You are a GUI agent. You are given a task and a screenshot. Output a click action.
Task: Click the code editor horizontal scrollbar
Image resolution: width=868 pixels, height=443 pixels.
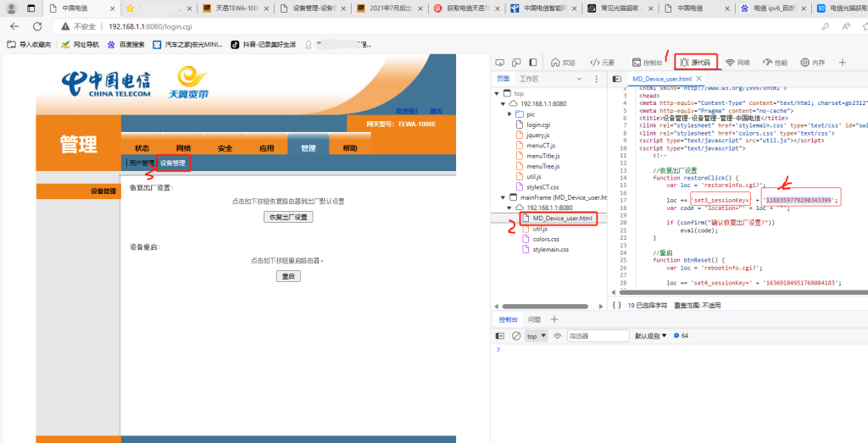(x=742, y=292)
